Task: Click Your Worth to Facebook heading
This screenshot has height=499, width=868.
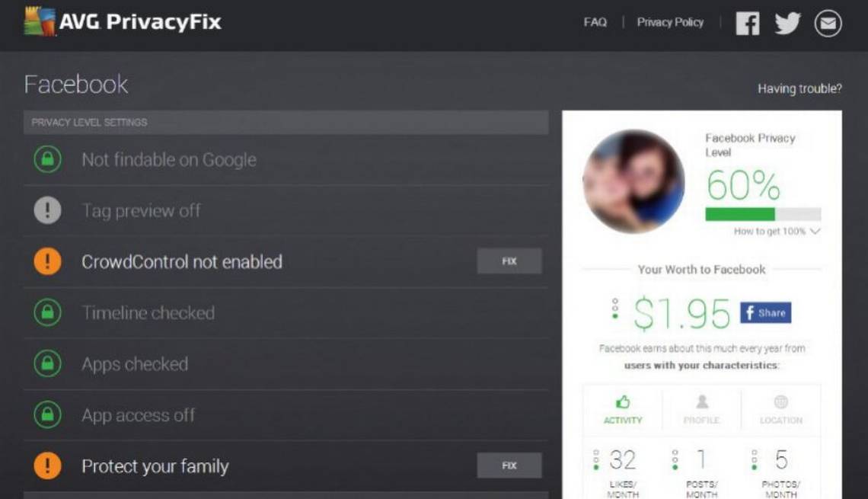Action: [x=701, y=270]
